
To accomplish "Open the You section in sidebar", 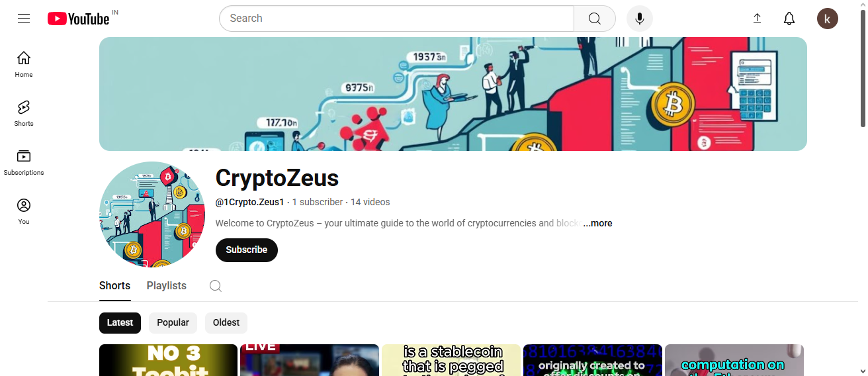I will coord(24,211).
